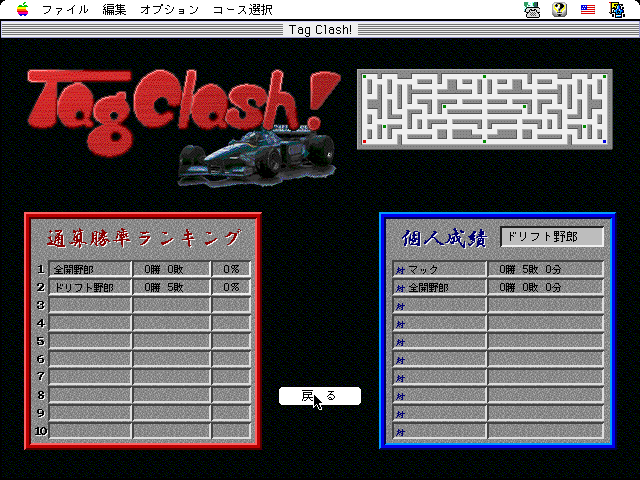640x480 pixels.
Task: Click the Tag Clash! window title bar
Action: [x=320, y=30]
